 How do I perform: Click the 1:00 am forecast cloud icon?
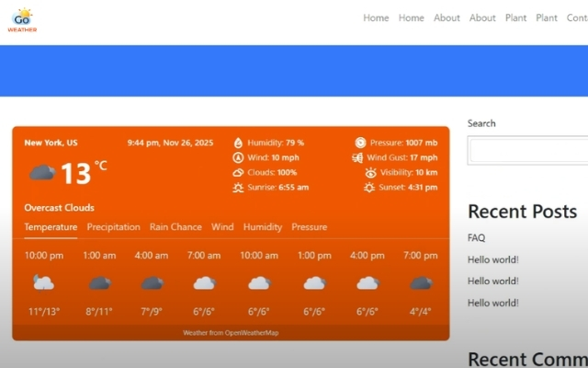point(100,283)
